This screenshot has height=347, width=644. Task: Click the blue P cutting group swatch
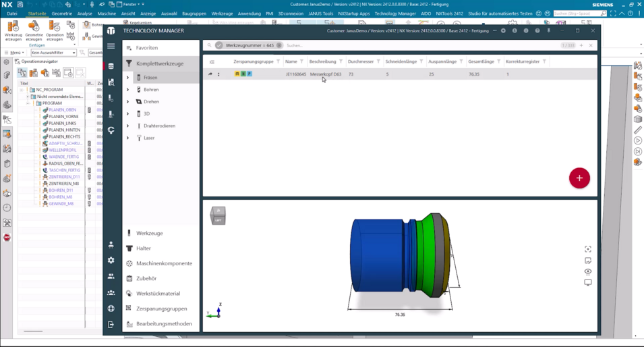[250, 74]
